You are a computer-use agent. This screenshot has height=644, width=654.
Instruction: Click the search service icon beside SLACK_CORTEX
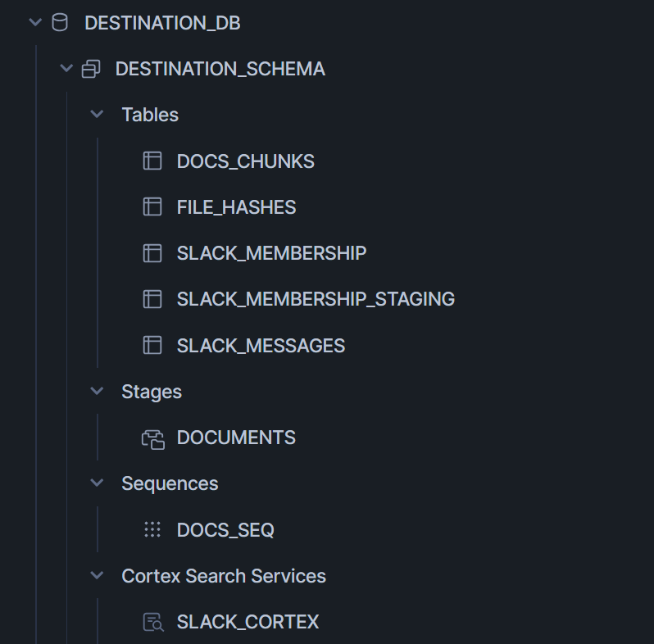coord(152,623)
